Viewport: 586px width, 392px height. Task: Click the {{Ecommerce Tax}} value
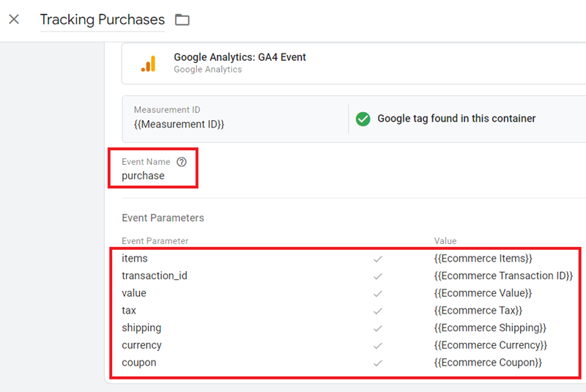478,311
